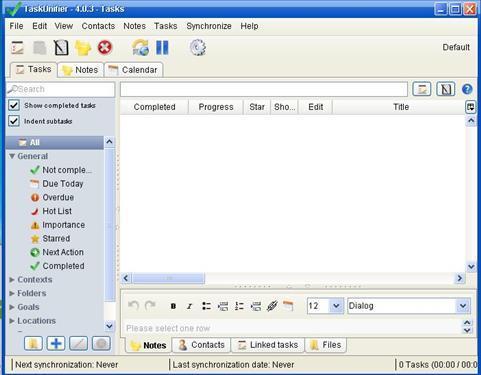Click the blue help question mark icon
481x375 pixels.
click(467, 89)
